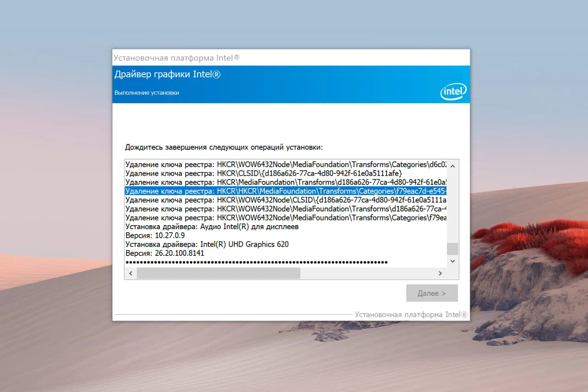Select the highlighted registry key deletion entry
This screenshot has width=588, height=392.
point(274,191)
